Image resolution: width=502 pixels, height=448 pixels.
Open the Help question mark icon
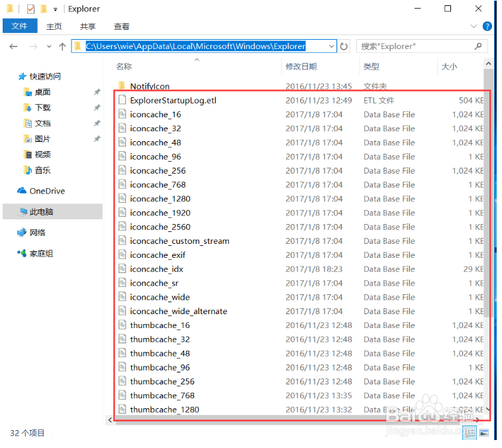click(487, 27)
